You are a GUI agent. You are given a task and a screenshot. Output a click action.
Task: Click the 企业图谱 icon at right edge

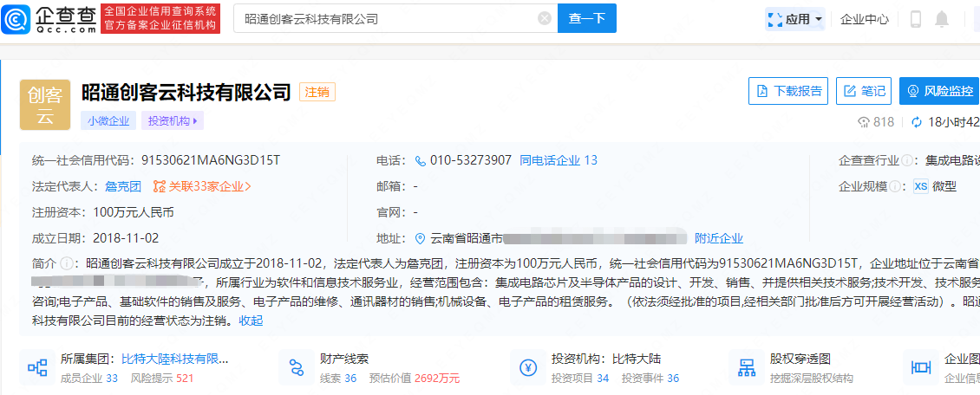(921, 367)
